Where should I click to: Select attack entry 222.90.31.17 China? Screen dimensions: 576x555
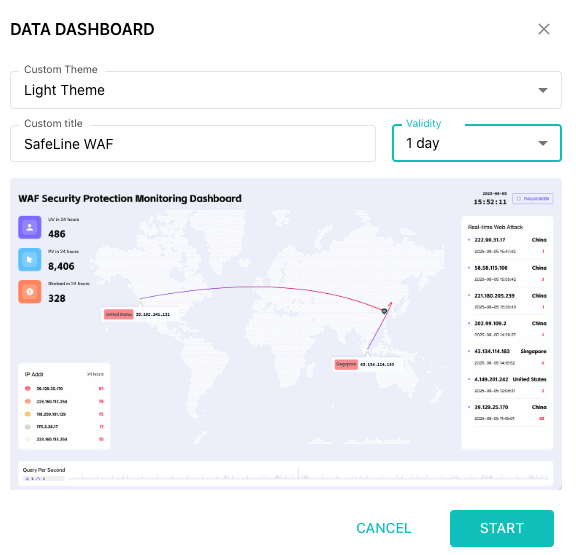click(507, 245)
